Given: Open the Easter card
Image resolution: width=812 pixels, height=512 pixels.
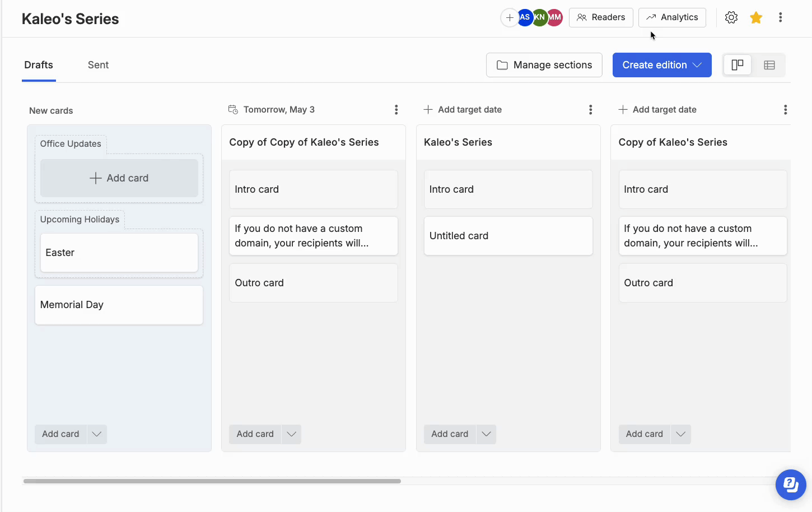Looking at the screenshot, I should click(119, 253).
